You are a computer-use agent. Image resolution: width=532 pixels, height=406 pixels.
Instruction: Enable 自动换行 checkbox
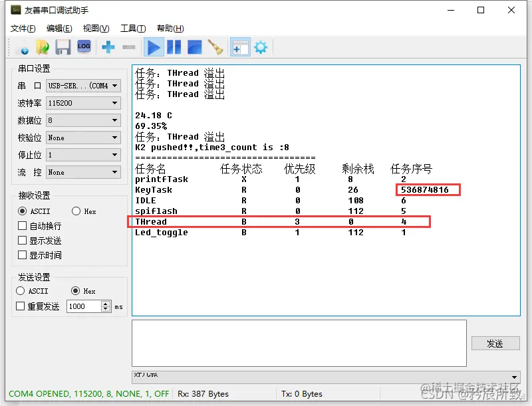click(22, 226)
